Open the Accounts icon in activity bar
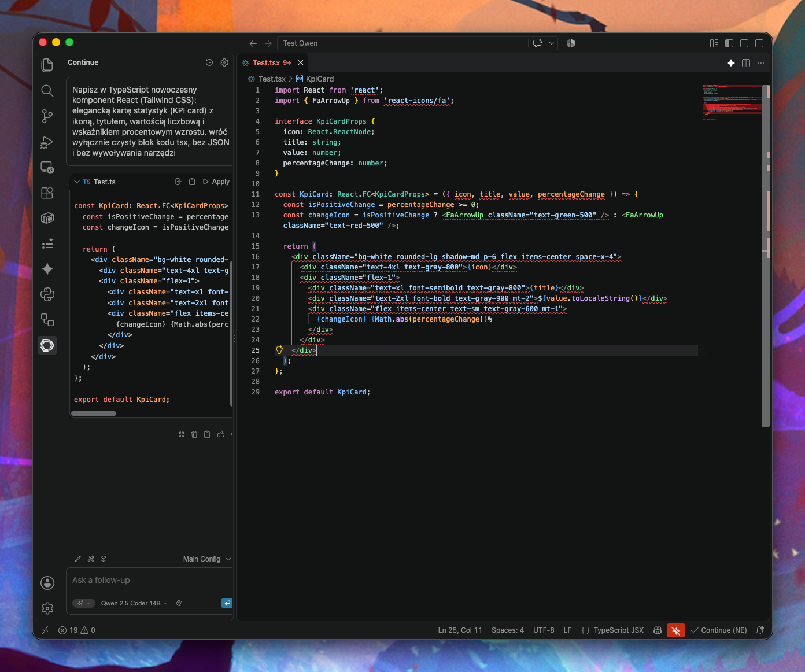This screenshot has width=805, height=672. [x=47, y=583]
